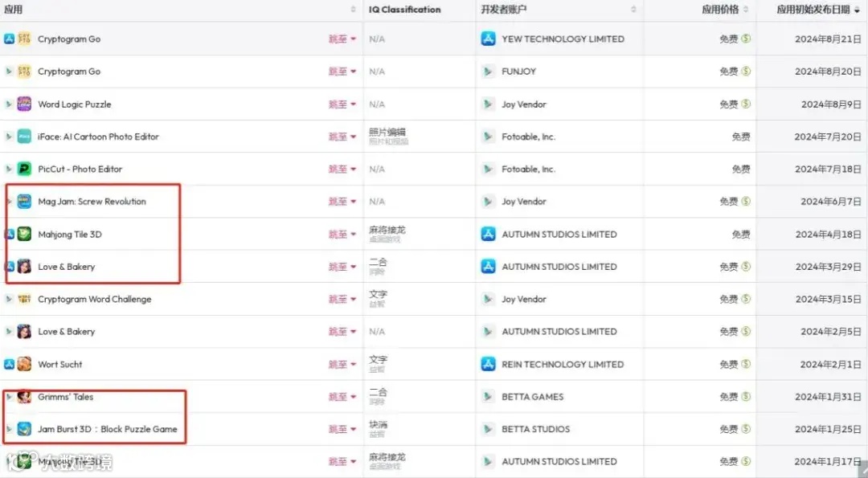Click the release date 2024年6月7日

(x=830, y=202)
